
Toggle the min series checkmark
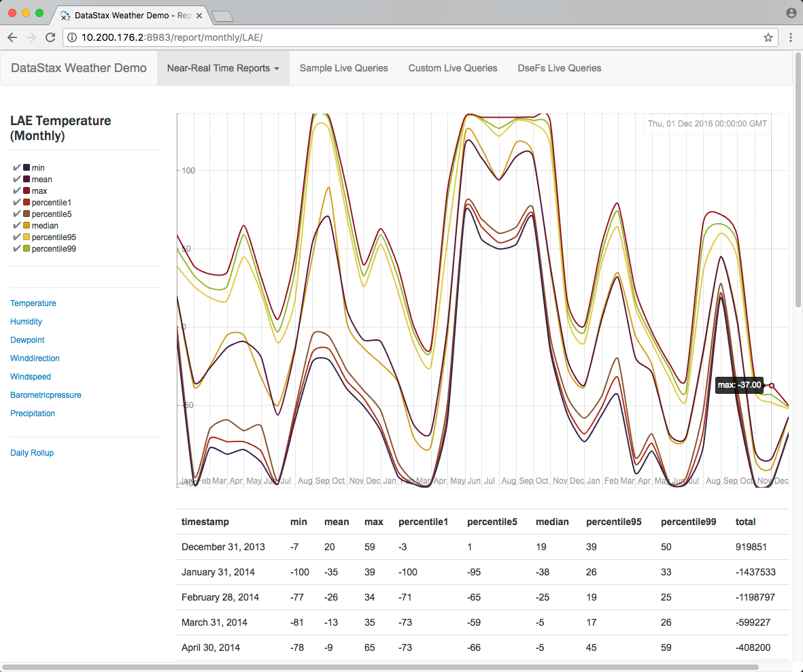(x=17, y=167)
